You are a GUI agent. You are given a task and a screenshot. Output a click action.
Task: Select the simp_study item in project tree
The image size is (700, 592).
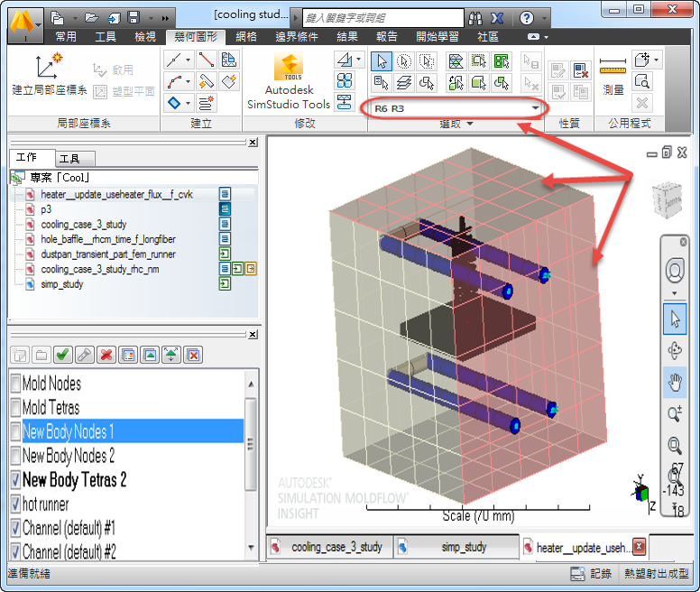pyautogui.click(x=62, y=284)
